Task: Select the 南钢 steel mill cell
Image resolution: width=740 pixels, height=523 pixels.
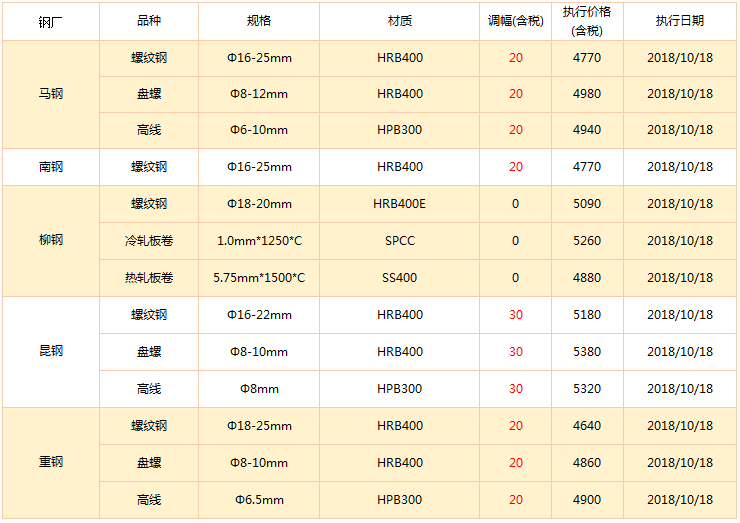Action: point(50,167)
